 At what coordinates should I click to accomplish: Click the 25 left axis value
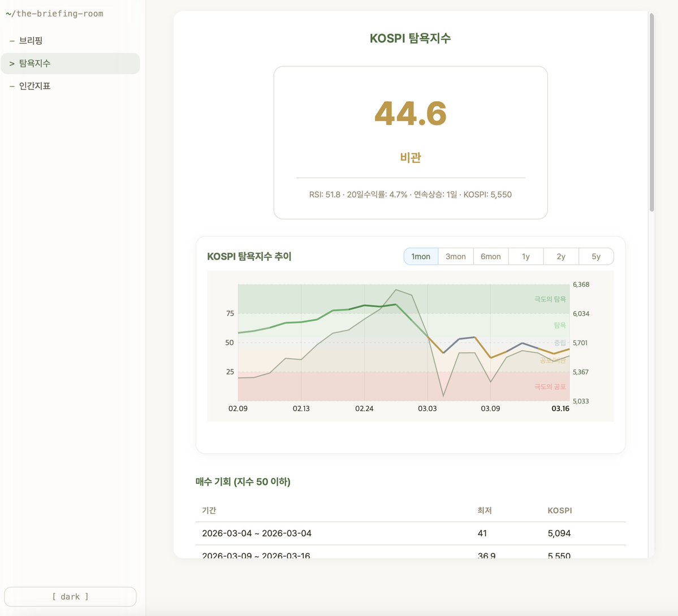230,372
